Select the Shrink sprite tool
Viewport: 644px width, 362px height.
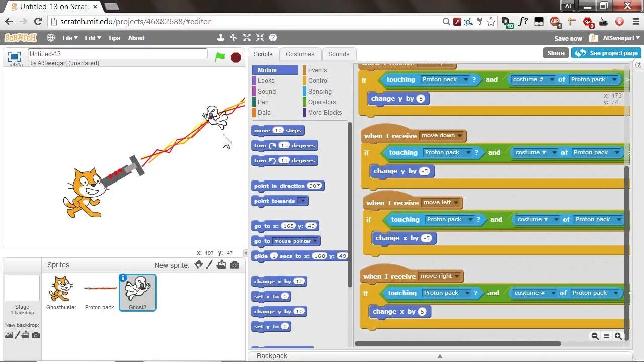[x=260, y=38]
